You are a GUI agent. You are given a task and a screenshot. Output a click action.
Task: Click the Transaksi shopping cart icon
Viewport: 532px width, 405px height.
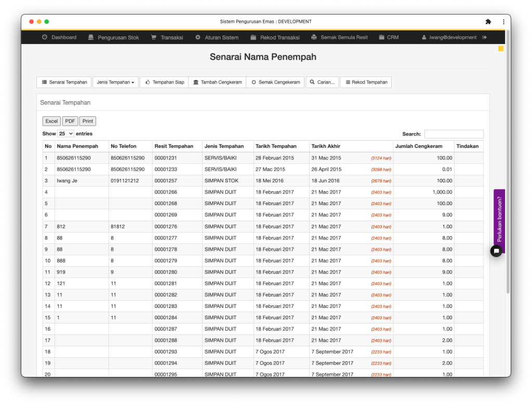[x=154, y=37]
